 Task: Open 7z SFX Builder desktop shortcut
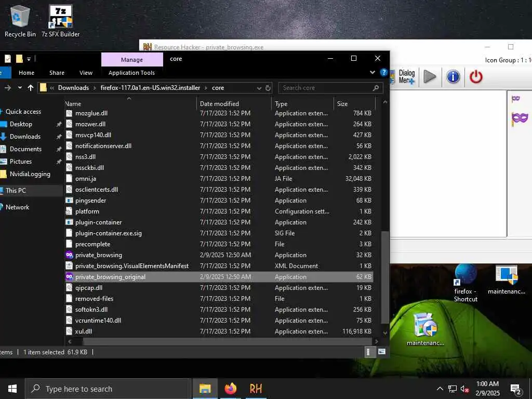[60, 21]
